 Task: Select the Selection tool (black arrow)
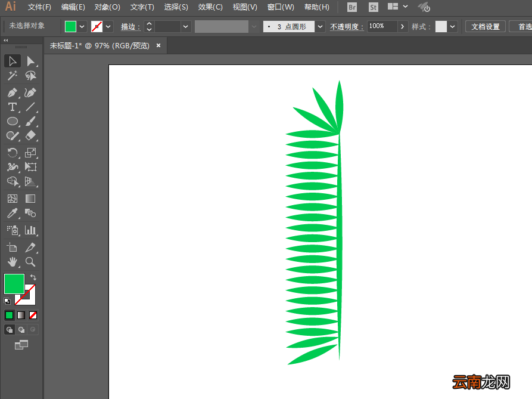[13, 61]
